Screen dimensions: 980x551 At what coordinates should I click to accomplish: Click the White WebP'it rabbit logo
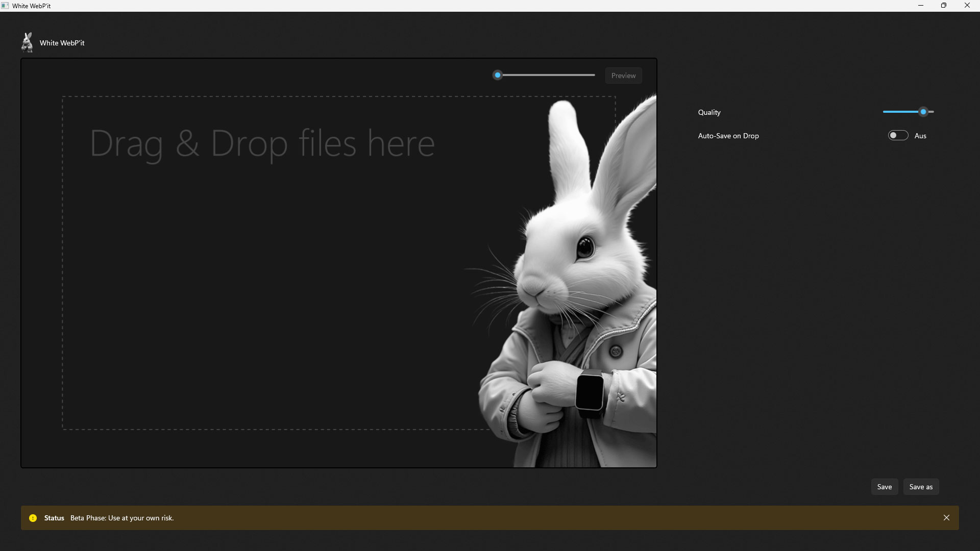[x=27, y=42]
